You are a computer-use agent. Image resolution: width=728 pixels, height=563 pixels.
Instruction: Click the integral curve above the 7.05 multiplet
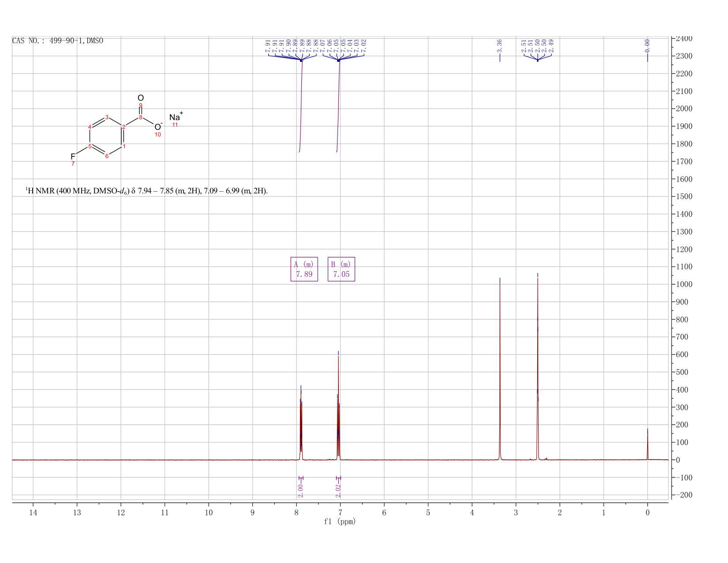pos(338,106)
